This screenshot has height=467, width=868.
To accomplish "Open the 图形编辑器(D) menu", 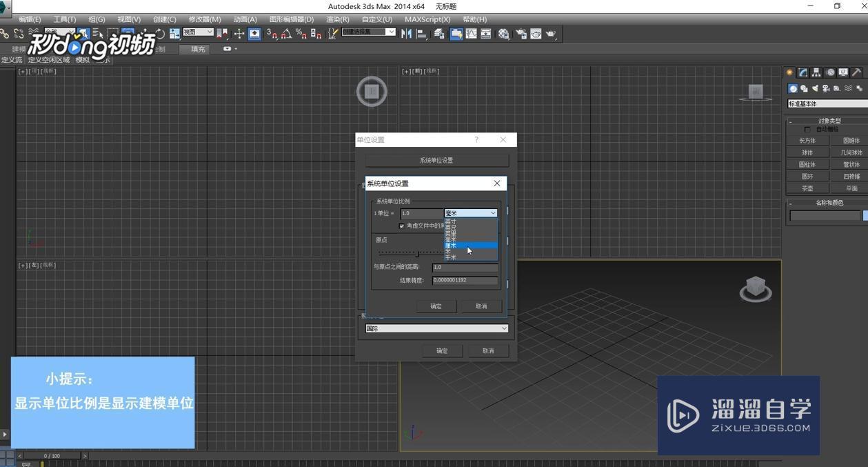I will click(291, 19).
